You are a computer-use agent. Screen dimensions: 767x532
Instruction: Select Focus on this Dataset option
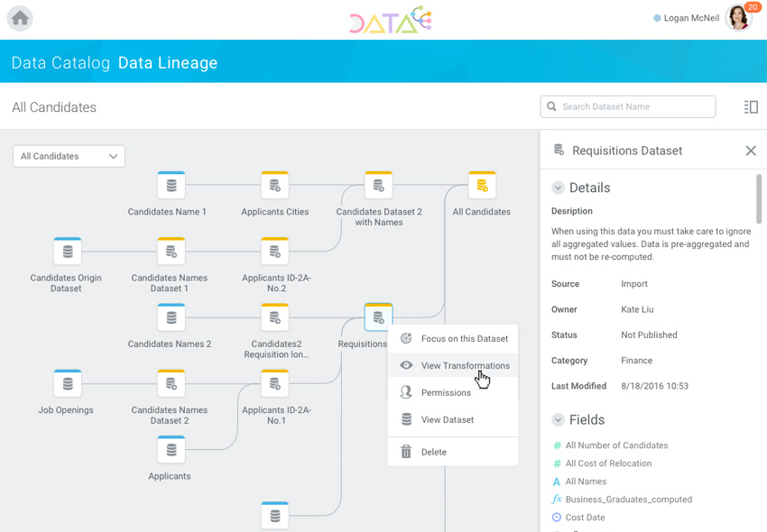pos(464,339)
